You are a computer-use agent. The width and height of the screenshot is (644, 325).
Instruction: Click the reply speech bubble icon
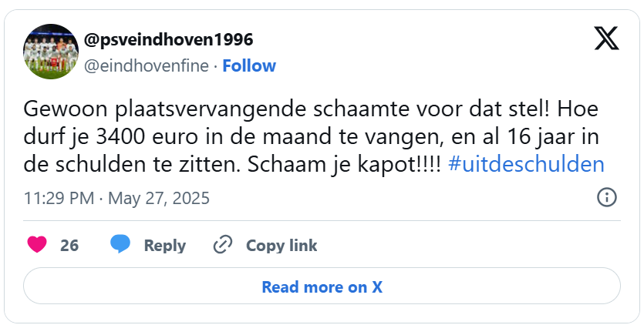click(x=120, y=245)
